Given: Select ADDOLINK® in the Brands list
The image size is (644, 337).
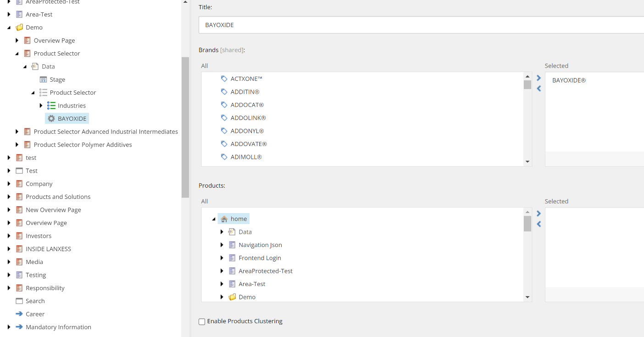Looking at the screenshot, I should (x=248, y=118).
